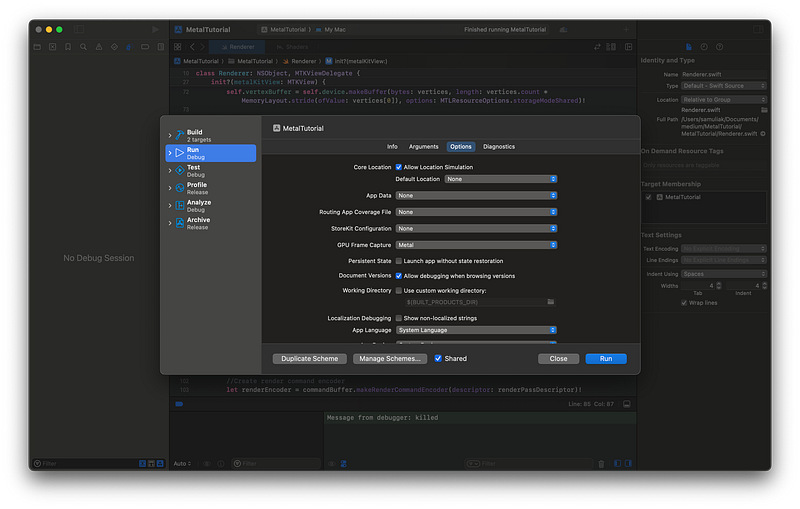Image resolution: width=800 pixels, height=509 pixels.
Task: Click the folder icon next to working directory
Action: tap(551, 302)
